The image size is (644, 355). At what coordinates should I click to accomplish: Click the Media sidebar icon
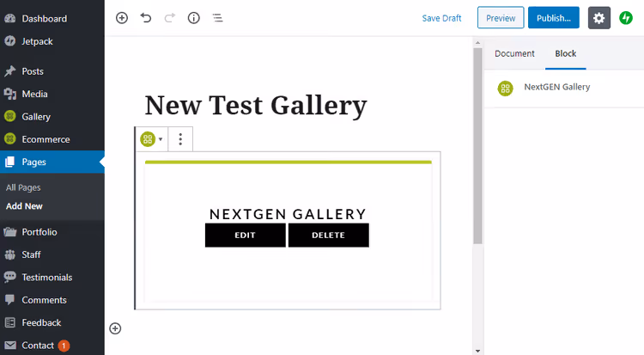9,94
